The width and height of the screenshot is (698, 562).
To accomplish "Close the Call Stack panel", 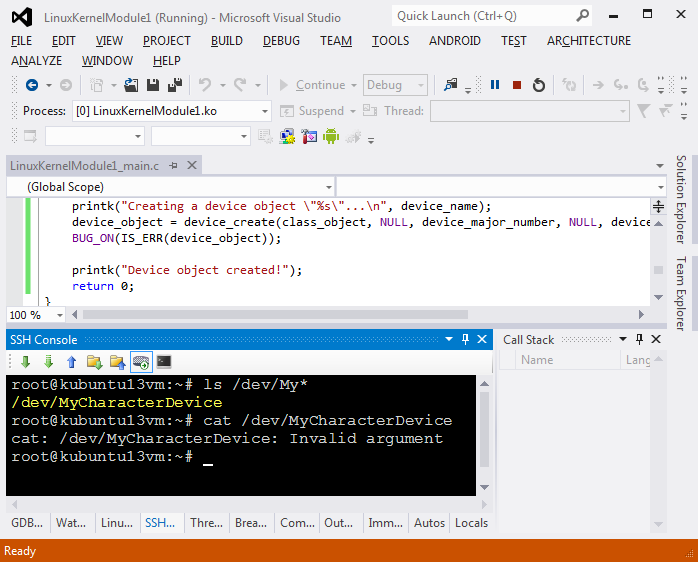I will click(656, 339).
